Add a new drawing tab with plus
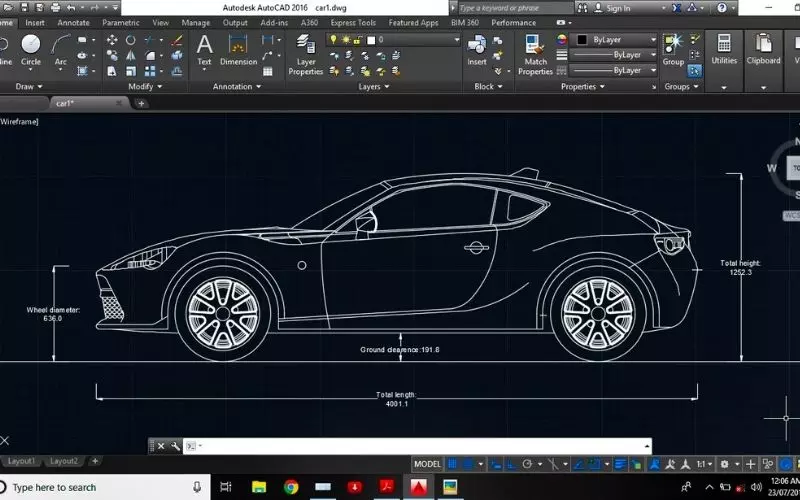The width and height of the screenshot is (800, 500). [x=141, y=104]
